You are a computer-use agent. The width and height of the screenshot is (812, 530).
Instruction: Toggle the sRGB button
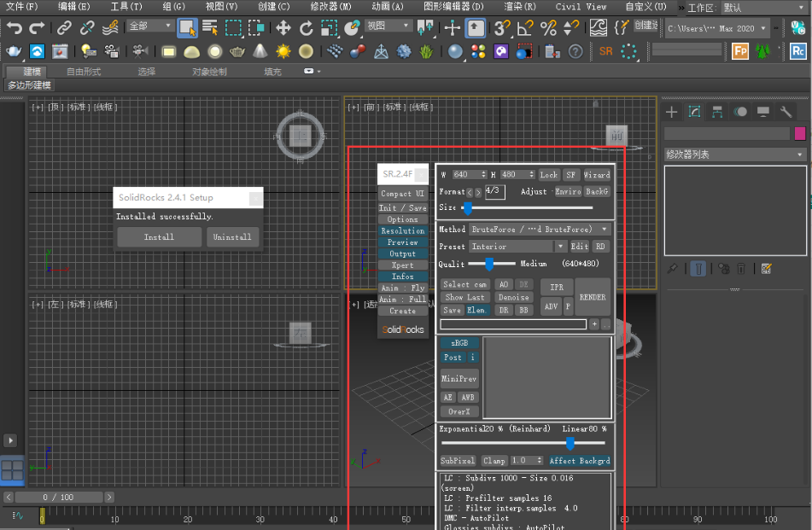coord(459,342)
